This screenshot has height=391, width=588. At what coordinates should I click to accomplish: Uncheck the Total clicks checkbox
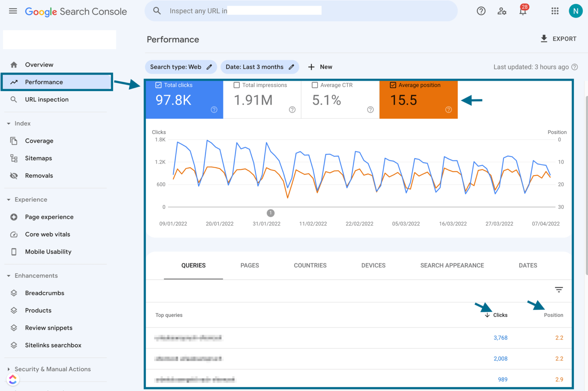point(158,85)
